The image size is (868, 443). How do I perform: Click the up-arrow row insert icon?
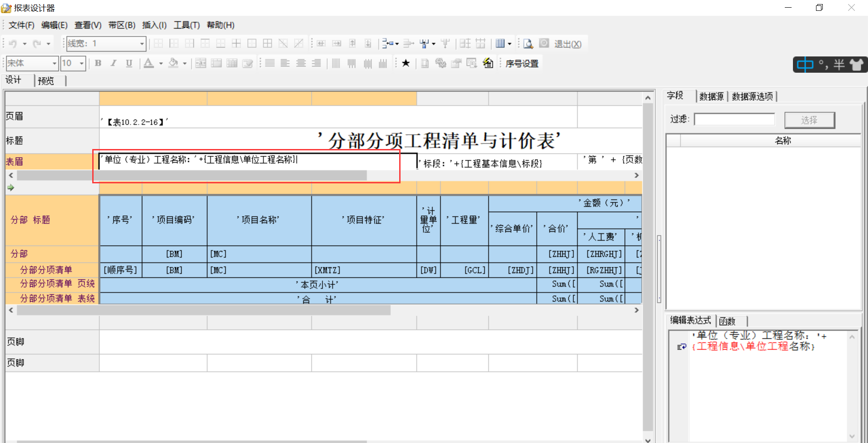(x=352, y=43)
